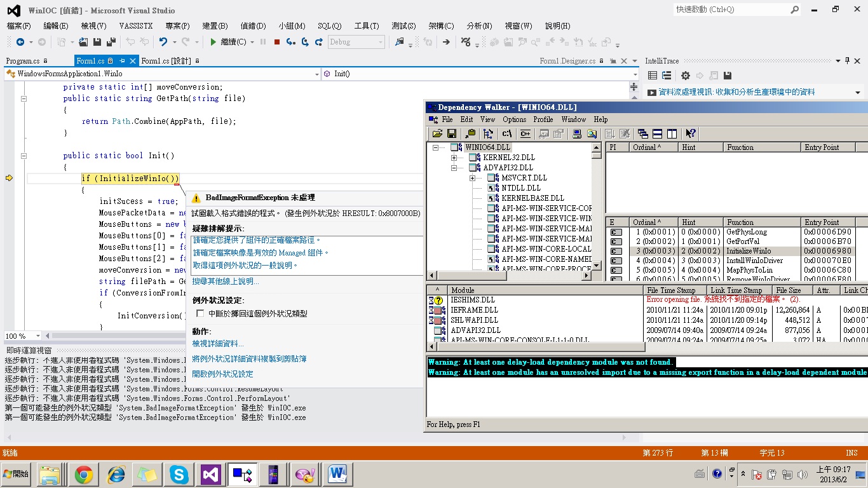Toggle the break when exception thrown checkbox
Screen dimensions: 868x488
(200, 313)
